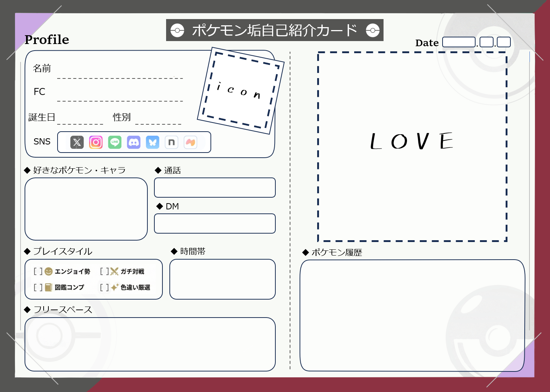550x392 pixels.
Task: Click inside the フリースペース text area
Action: click(150, 344)
